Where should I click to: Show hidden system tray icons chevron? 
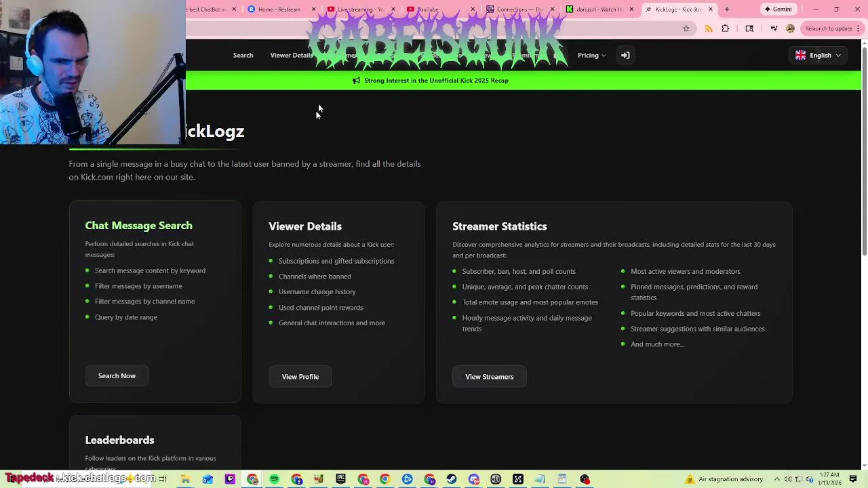(x=777, y=479)
